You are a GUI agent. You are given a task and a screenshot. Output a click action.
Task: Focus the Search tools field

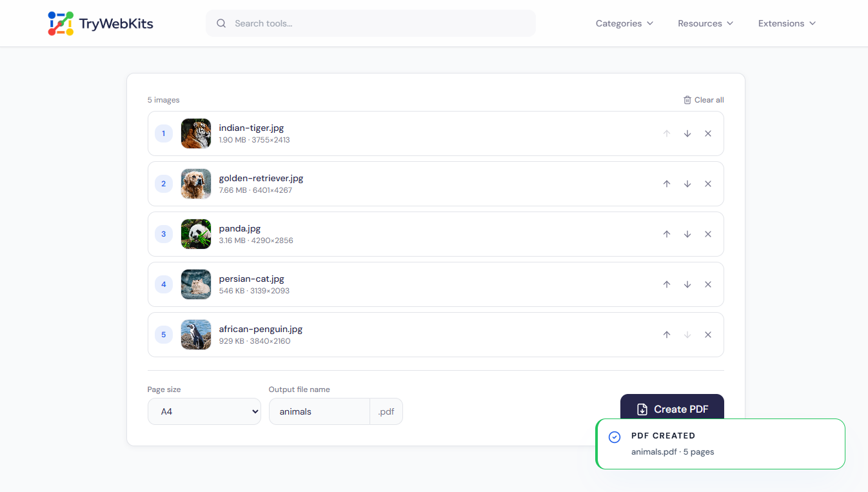[371, 23]
